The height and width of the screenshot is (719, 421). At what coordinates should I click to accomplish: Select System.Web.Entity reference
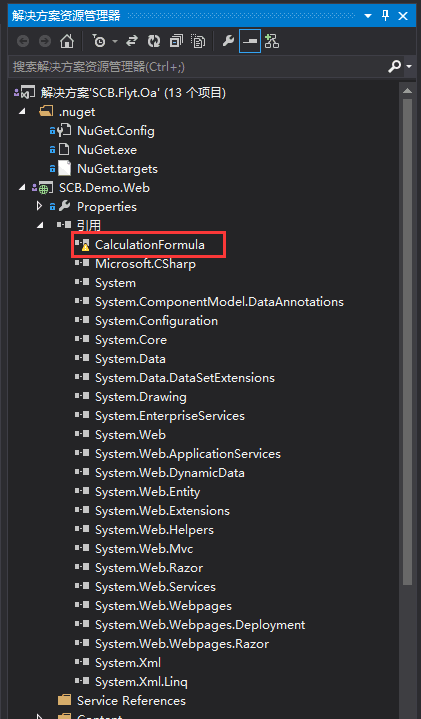(x=148, y=492)
